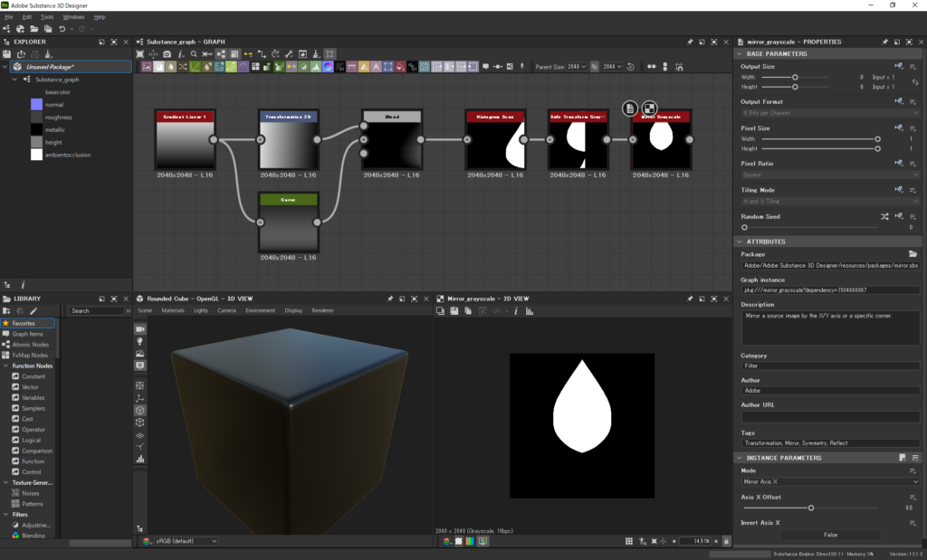Screen dimensions: 927x560
Task: Click the histogram icon in 3D view sidebar
Action: [x=140, y=459]
